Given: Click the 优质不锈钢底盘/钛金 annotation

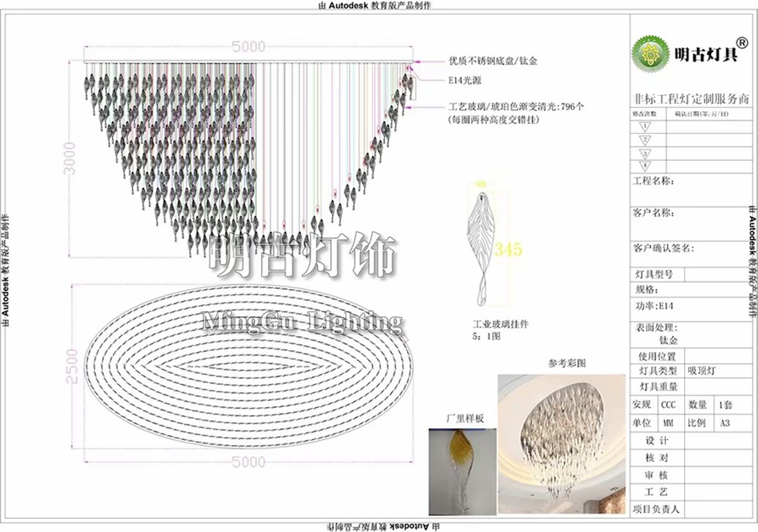Looking at the screenshot, I should (493, 61).
